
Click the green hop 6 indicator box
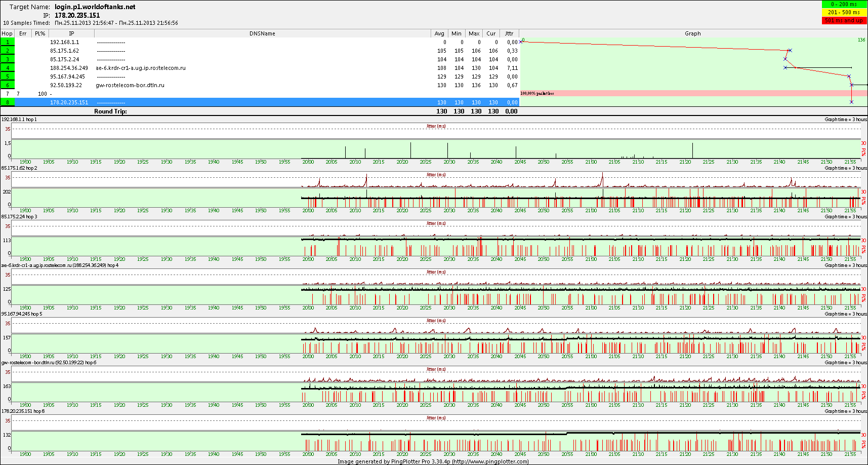click(x=8, y=86)
